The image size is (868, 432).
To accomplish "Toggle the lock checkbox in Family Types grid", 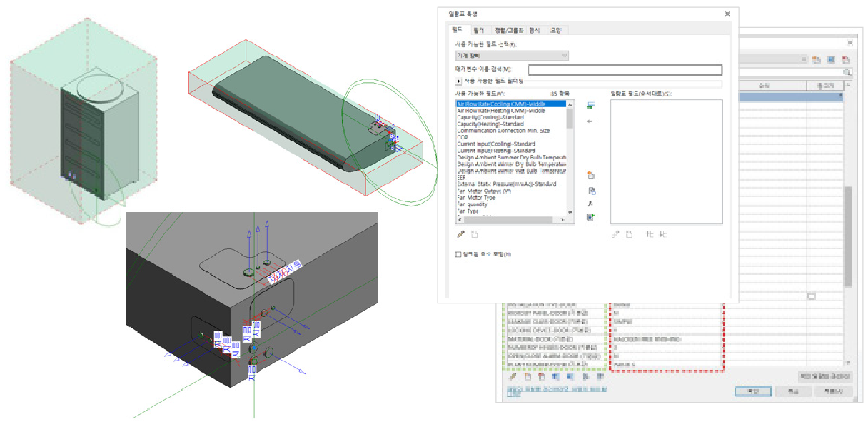I will click(x=812, y=295).
